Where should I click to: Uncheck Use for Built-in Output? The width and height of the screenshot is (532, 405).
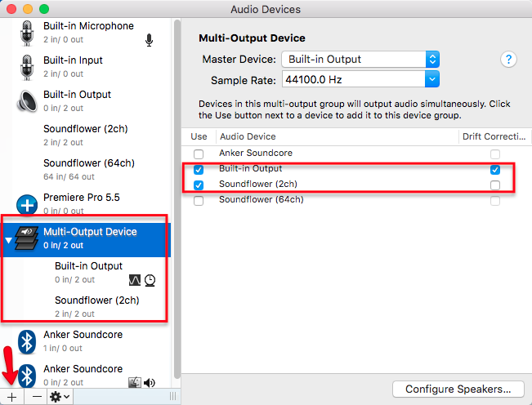[199, 170]
